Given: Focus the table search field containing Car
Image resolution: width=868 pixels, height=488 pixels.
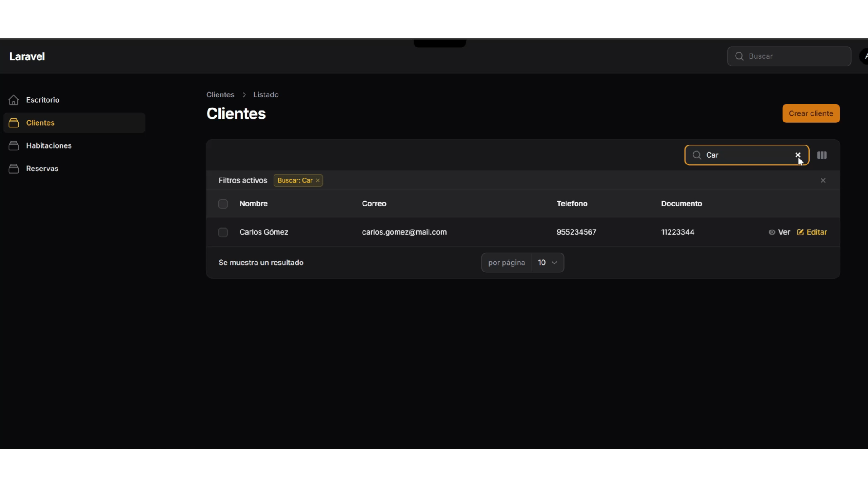Looking at the screenshot, I should point(746,155).
